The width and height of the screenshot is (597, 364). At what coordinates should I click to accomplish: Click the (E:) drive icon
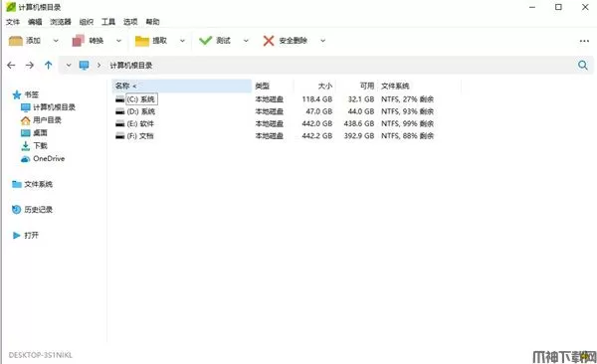[x=120, y=123]
